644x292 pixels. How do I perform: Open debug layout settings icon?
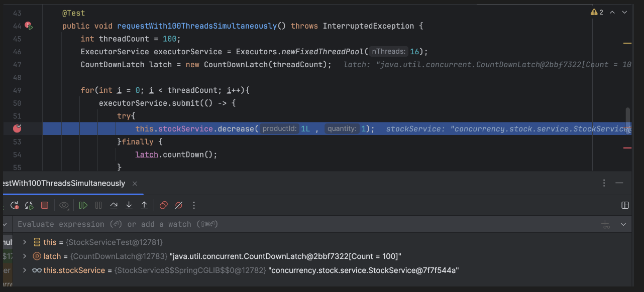pyautogui.click(x=625, y=205)
